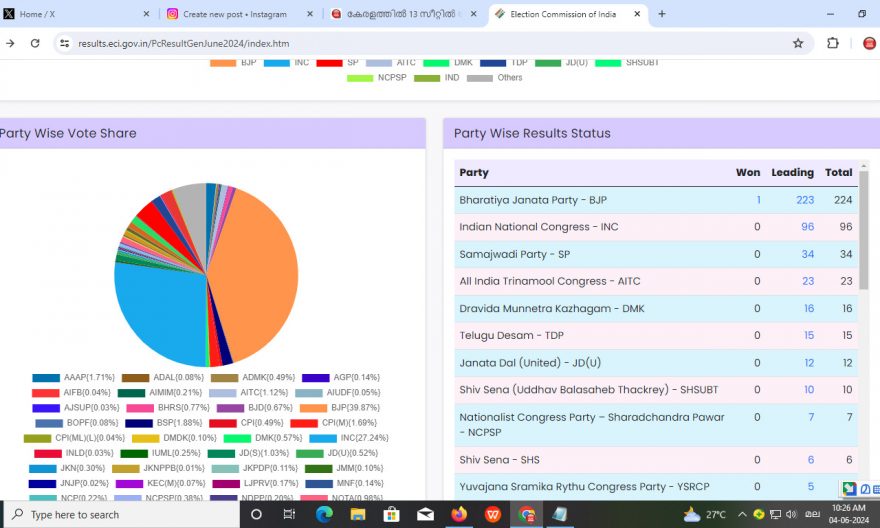Open weather widget showing 27°C
The height and width of the screenshot is (528, 880).
click(705, 515)
